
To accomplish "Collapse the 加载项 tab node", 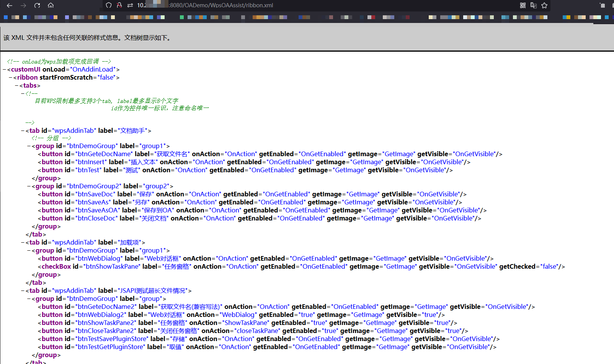I will click(x=22, y=242).
